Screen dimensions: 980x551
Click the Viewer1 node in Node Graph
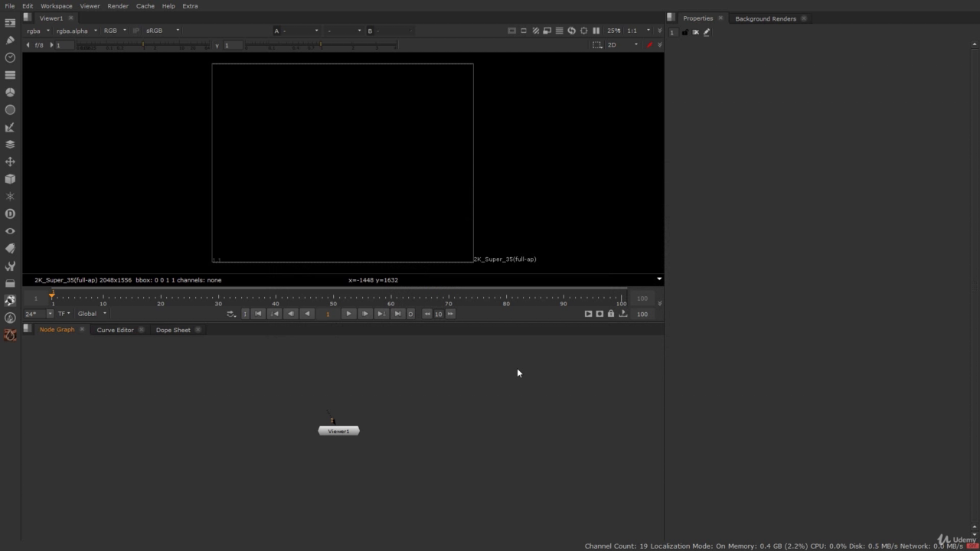(x=338, y=431)
